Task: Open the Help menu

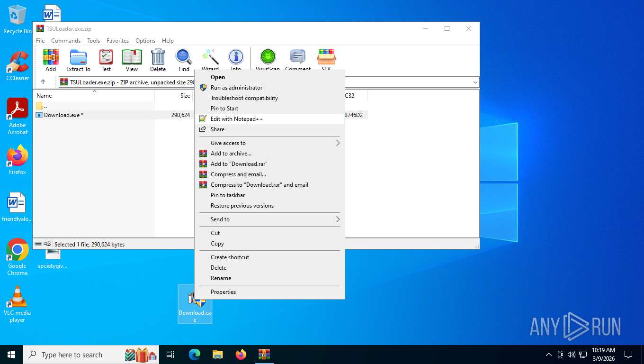Action: 168,41
